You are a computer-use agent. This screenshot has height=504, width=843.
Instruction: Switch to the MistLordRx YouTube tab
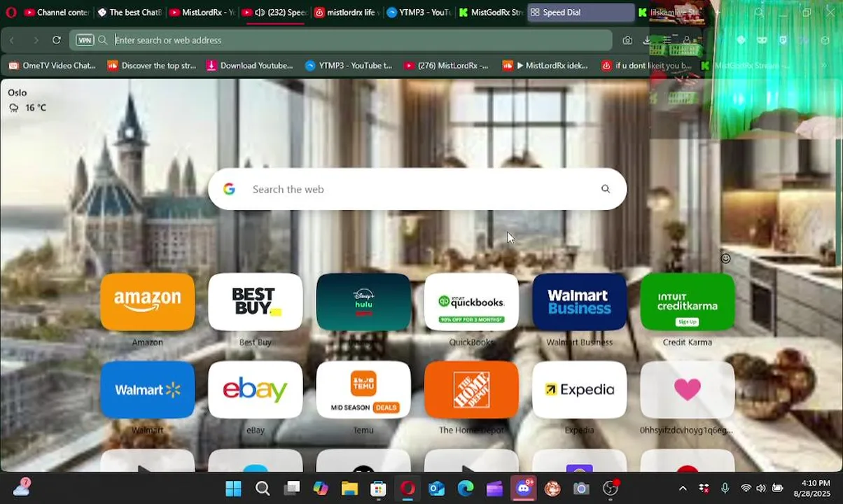[202, 12]
